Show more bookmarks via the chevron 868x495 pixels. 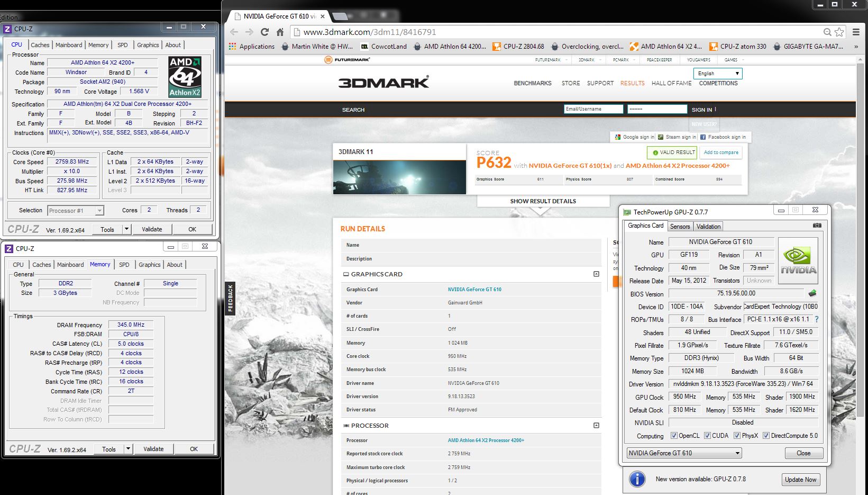856,47
